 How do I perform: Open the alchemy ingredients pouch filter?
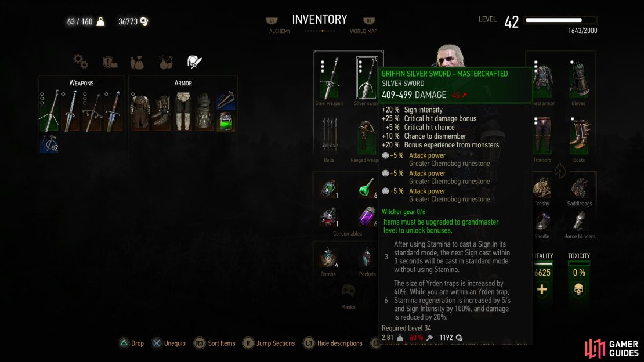click(137, 63)
